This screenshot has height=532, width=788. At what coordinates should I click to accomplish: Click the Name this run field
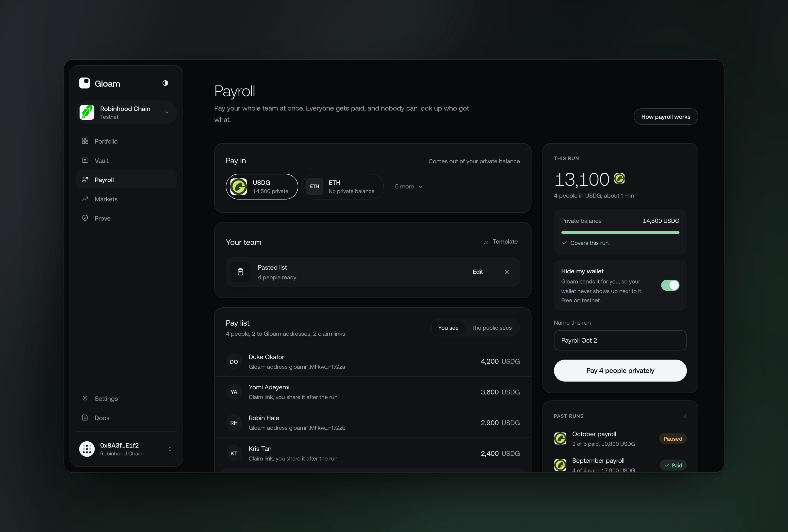pos(620,340)
